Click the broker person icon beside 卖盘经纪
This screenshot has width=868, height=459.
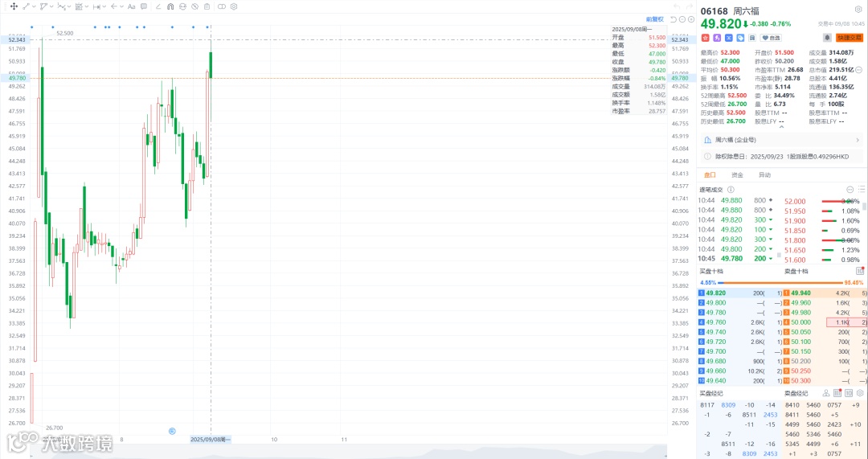click(826, 393)
